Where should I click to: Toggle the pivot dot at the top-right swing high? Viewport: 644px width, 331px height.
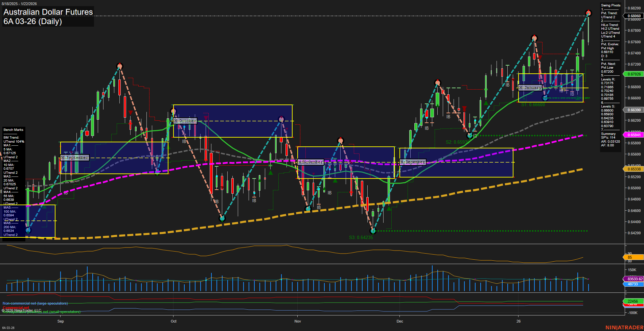(589, 13)
